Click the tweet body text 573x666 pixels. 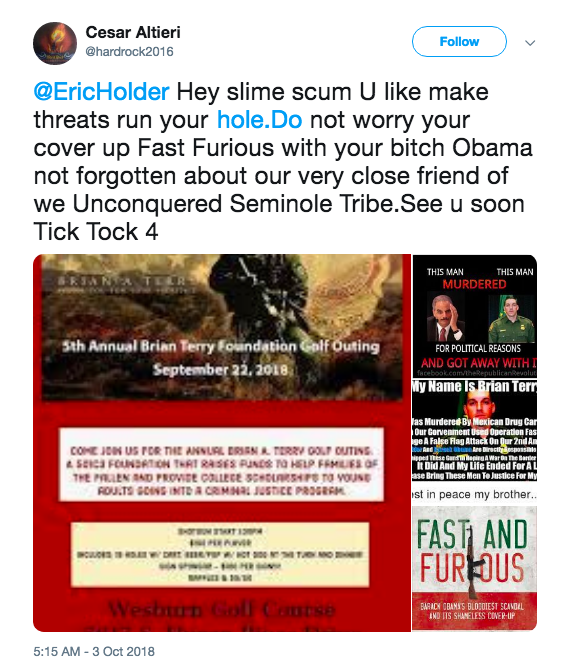coord(282,162)
